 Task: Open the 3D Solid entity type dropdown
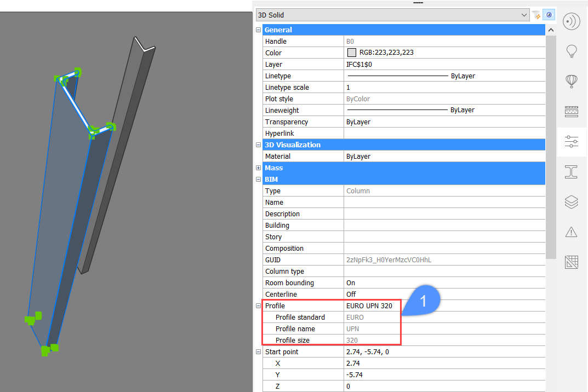tap(393, 15)
